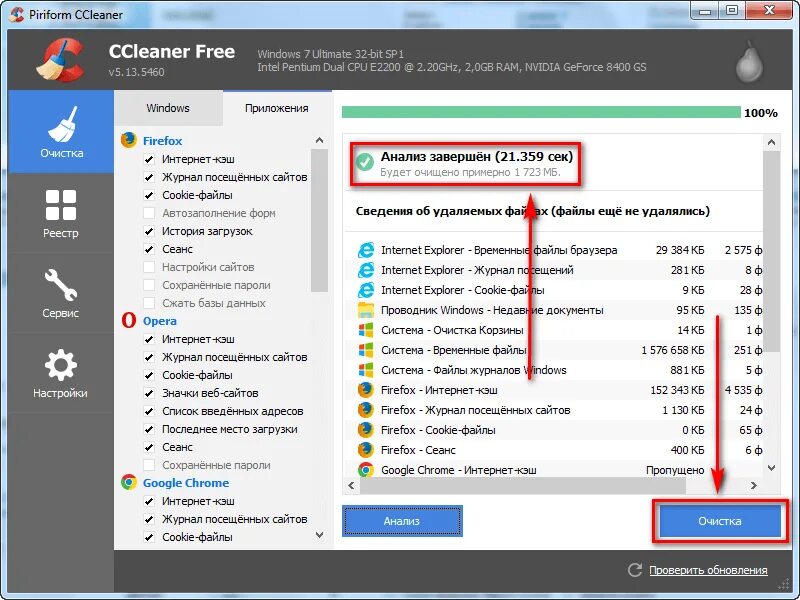
Task: Click the Opera icon in the applications list
Action: (x=129, y=320)
